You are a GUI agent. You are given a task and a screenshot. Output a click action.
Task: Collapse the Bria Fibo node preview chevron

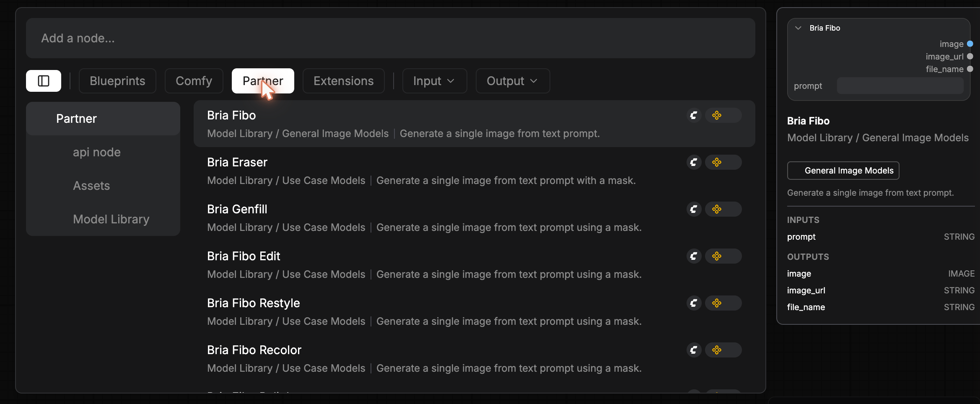pos(798,28)
